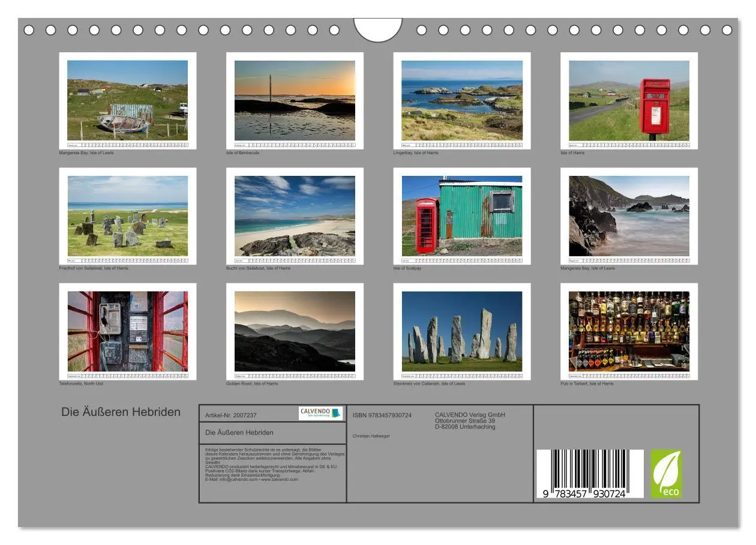Open the red postbox photo
Screen dimensions: 756x545
pyautogui.click(x=629, y=100)
